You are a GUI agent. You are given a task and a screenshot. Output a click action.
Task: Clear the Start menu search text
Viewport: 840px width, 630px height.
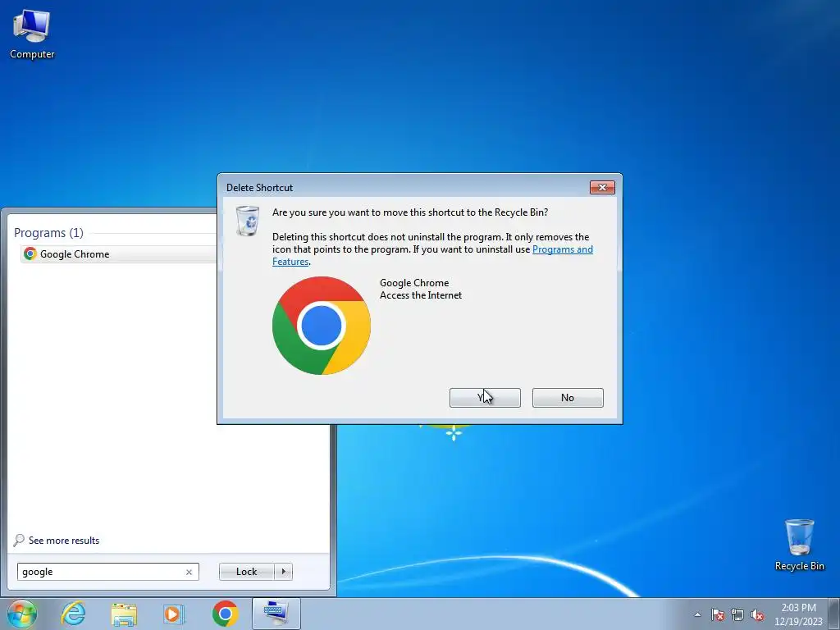tap(189, 572)
